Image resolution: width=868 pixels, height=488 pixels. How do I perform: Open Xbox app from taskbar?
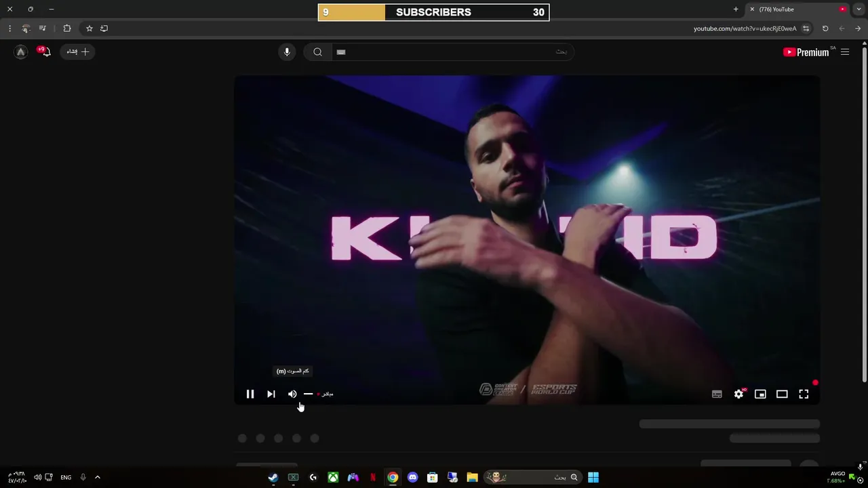333,477
